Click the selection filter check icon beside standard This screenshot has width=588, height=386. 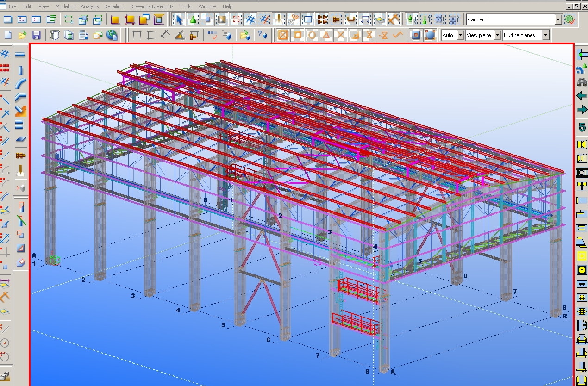pyautogui.click(x=570, y=20)
